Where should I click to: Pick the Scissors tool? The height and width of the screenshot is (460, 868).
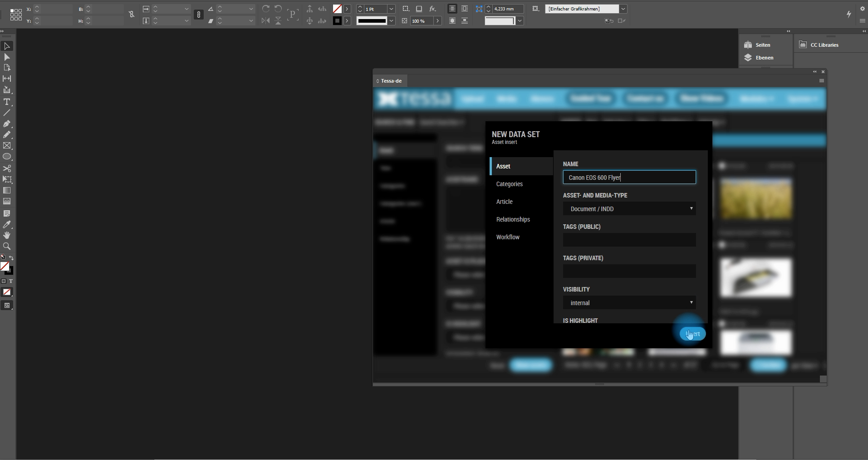(x=7, y=168)
